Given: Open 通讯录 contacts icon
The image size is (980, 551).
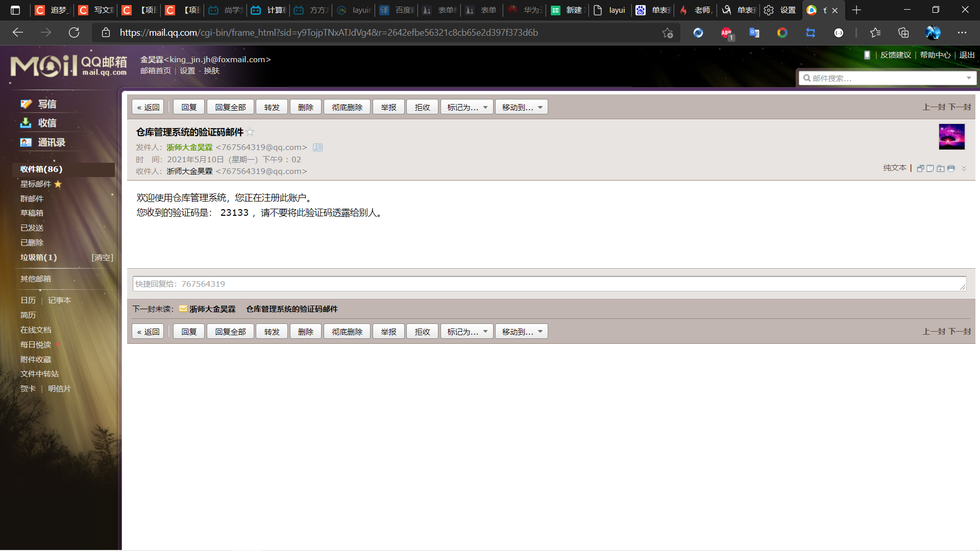Looking at the screenshot, I should point(26,142).
